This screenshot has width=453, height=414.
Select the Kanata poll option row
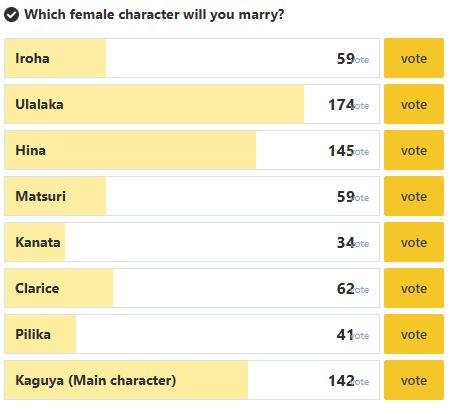[x=192, y=242]
